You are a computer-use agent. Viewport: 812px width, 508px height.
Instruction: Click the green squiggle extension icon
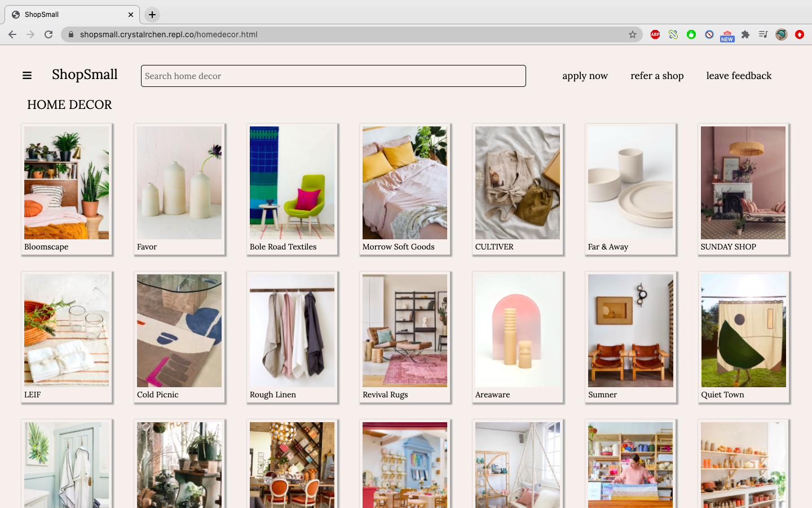coord(673,34)
